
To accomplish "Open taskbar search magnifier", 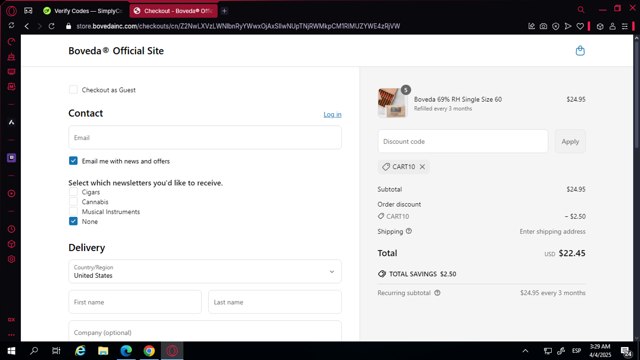I will (34, 351).
